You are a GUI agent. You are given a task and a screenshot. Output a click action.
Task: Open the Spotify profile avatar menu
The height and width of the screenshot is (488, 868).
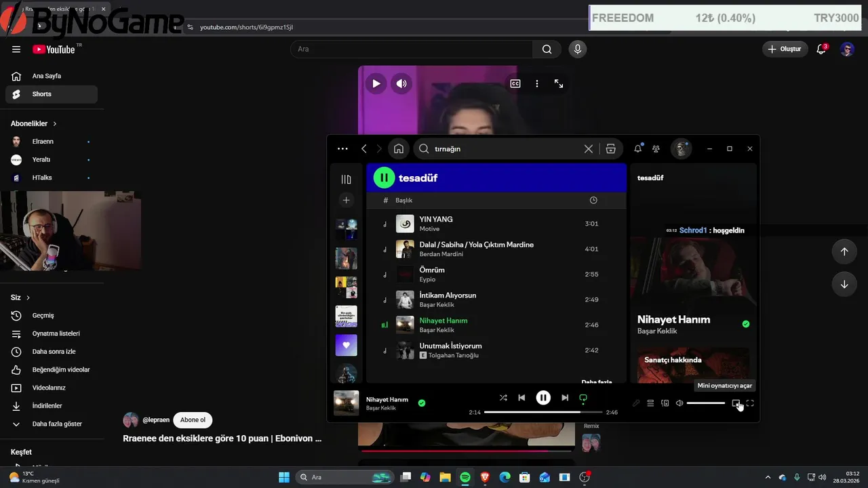(x=681, y=148)
